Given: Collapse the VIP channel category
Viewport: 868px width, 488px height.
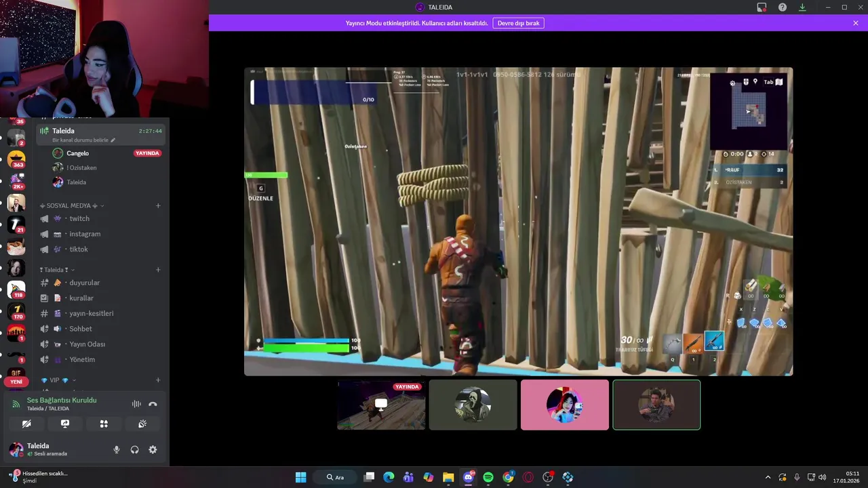Looking at the screenshot, I should pos(58,380).
